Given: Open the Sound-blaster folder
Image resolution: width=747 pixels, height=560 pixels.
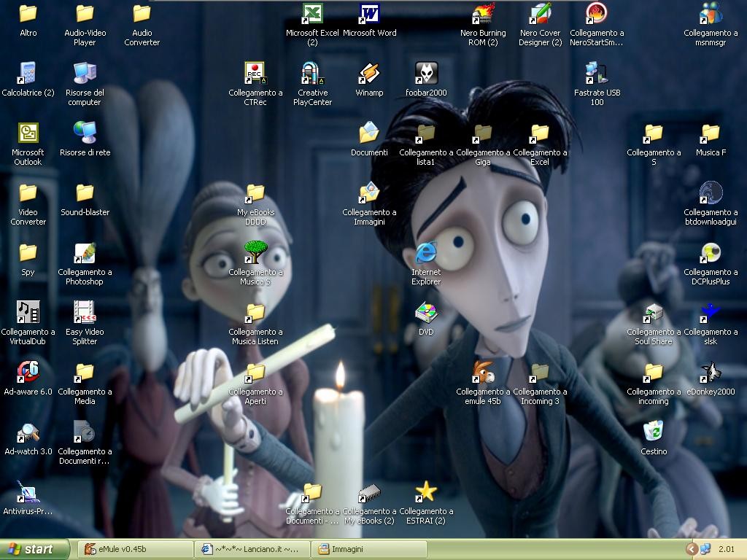Looking at the screenshot, I should [85, 193].
